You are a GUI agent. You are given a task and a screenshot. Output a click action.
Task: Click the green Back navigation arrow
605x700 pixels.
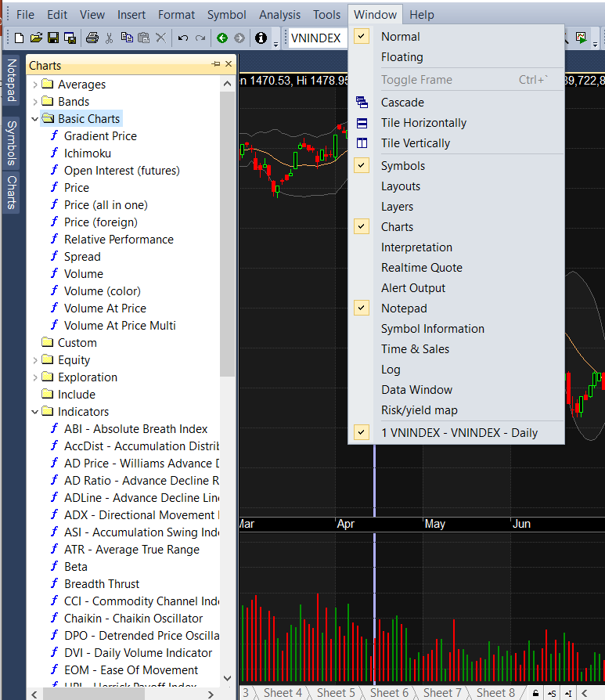tap(222, 38)
